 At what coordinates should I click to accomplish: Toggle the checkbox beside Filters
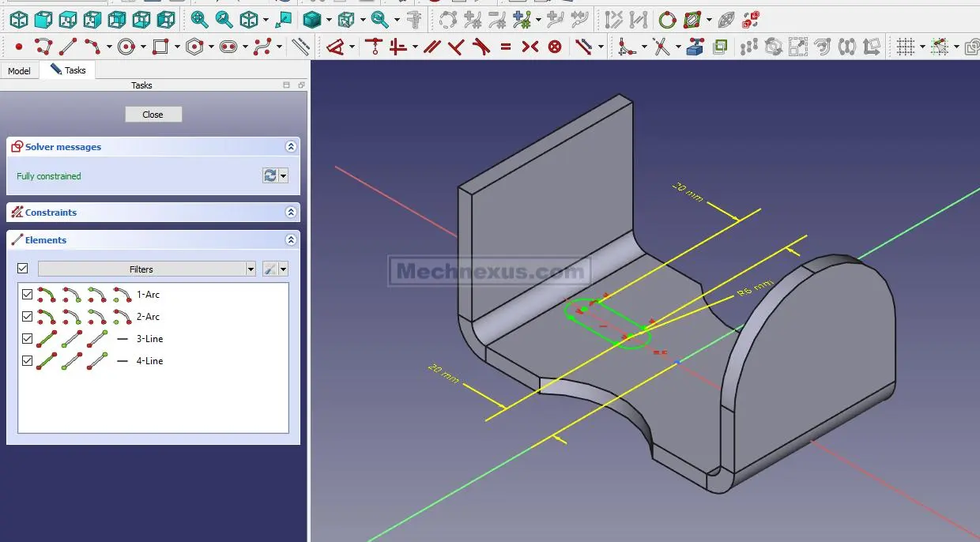[x=23, y=269]
